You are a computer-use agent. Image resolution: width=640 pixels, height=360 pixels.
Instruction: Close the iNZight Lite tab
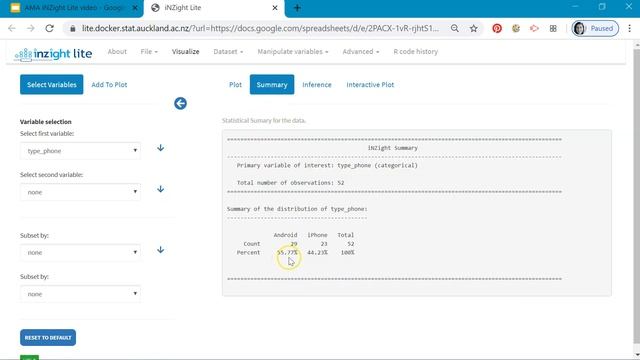coord(275,8)
